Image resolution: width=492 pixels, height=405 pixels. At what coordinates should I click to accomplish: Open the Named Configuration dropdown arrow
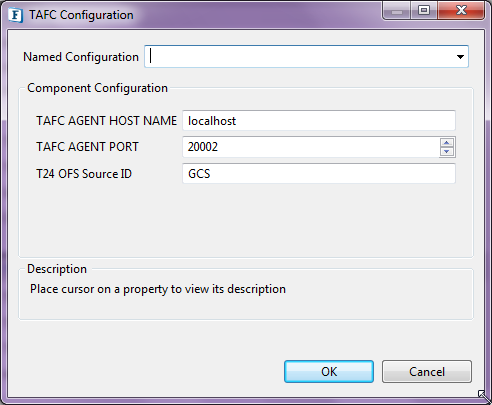pyautogui.click(x=460, y=57)
